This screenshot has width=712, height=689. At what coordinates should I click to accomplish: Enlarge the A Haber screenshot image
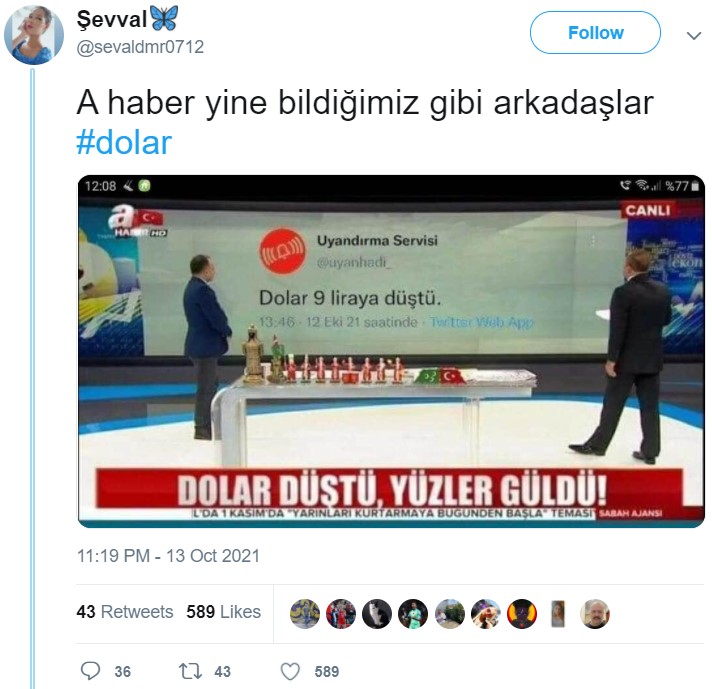pyautogui.click(x=391, y=351)
